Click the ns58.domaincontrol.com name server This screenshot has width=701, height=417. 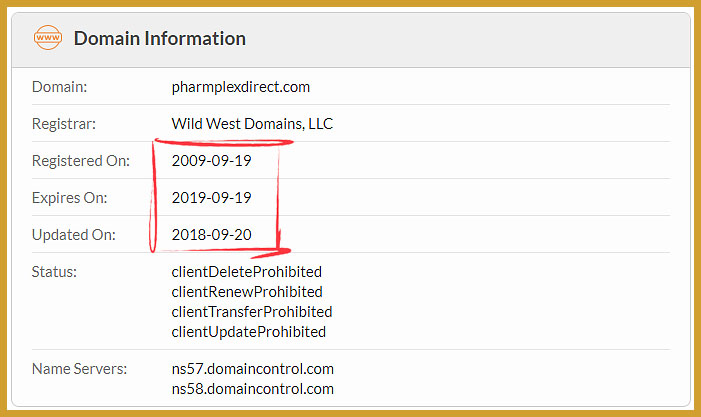click(x=253, y=389)
